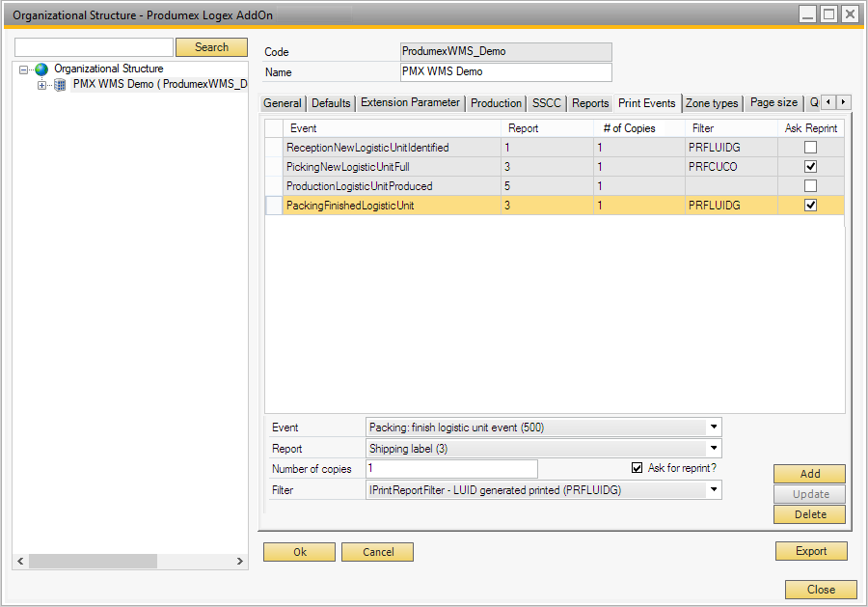Image resolution: width=868 pixels, height=607 pixels.
Task: Toggle Ask Reprint for ReceptionNewLogisticUnitIdentified
Action: [x=810, y=148]
